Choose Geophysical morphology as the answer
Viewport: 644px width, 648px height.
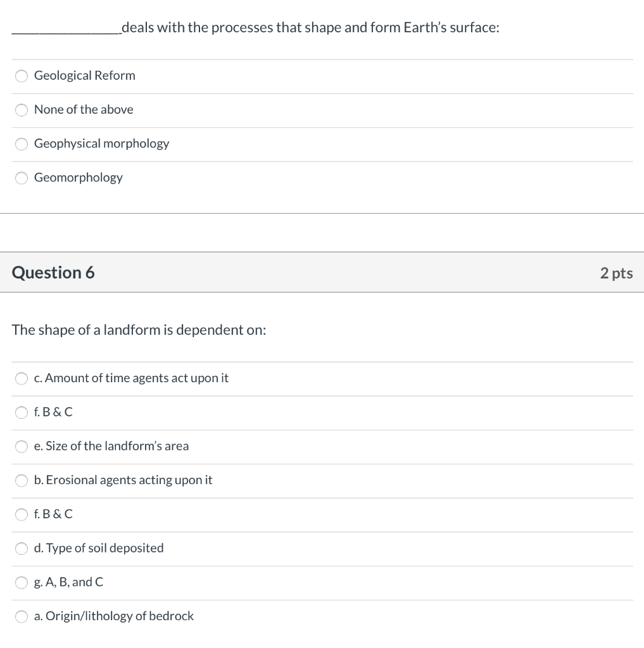[101, 144]
